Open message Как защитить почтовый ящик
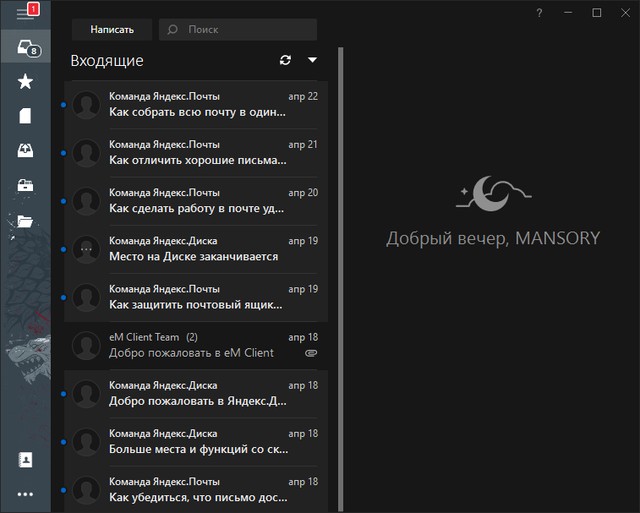The width and height of the screenshot is (640, 513). pyautogui.click(x=200, y=297)
